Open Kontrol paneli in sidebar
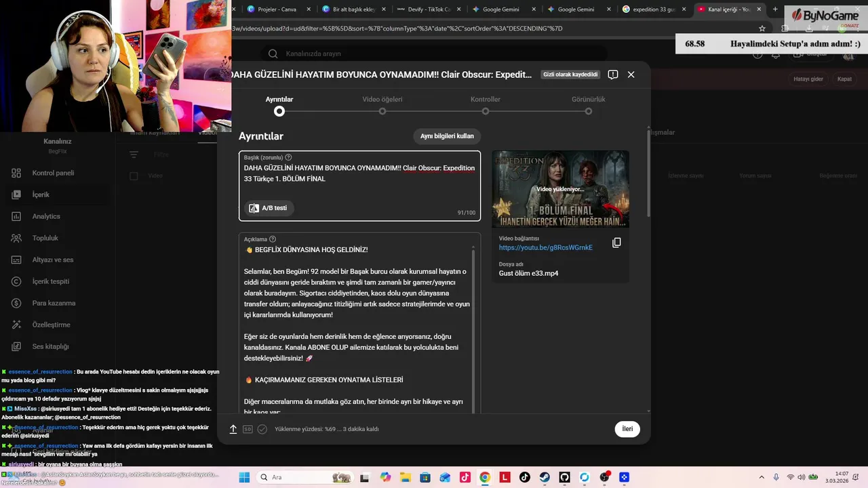The width and height of the screenshot is (868, 488). tap(58, 173)
